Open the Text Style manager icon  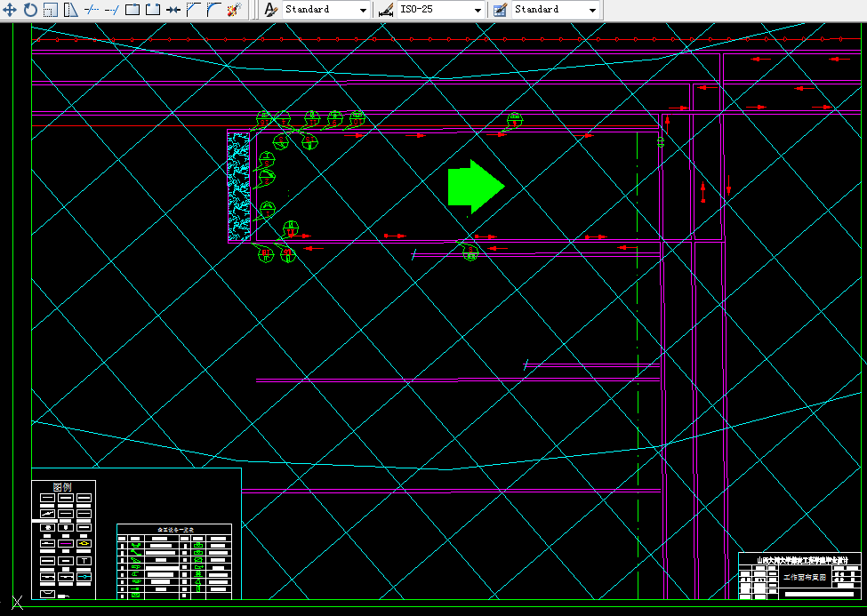point(269,10)
